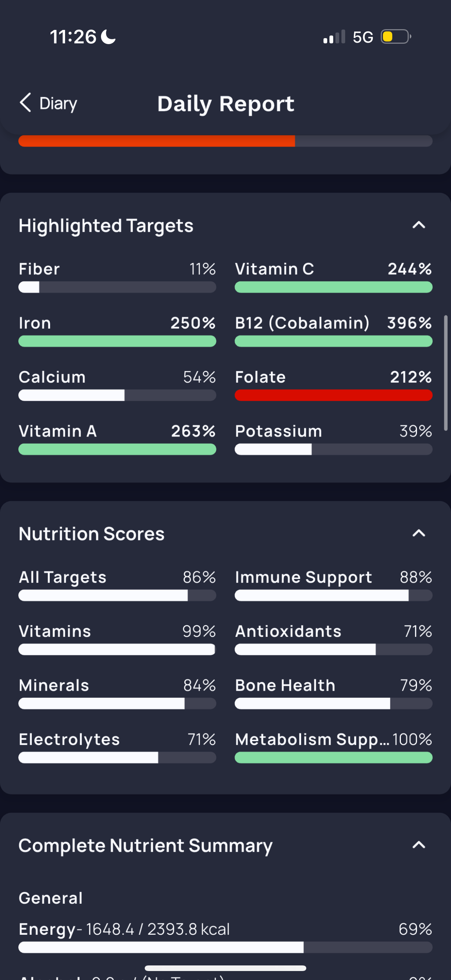This screenshot has height=980, width=451.
Task: Collapse the Complete Nutrient Summary section
Action: [418, 845]
